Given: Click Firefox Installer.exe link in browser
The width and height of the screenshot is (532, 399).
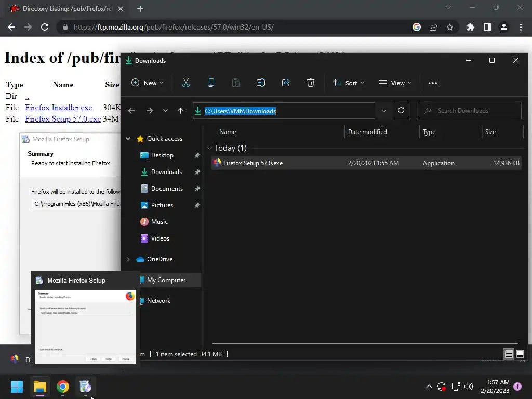Looking at the screenshot, I should 58,108.
